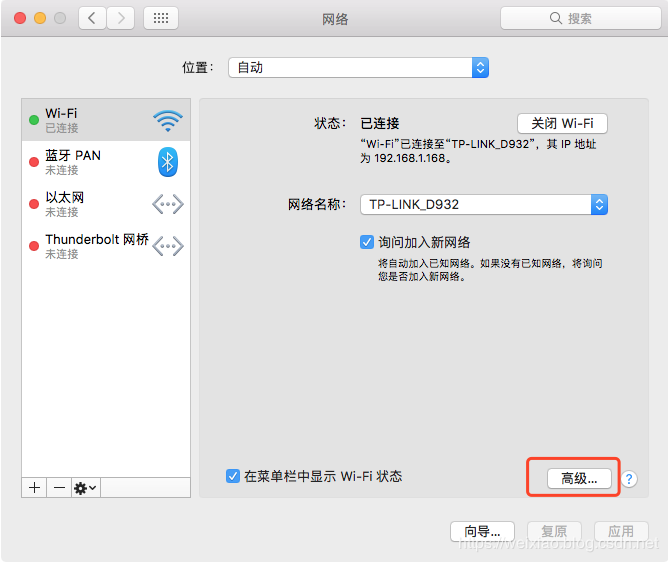Screen dimensions: 668x564
Task: Click the Thunderbolt bridge arrows icon
Action: coord(167,246)
